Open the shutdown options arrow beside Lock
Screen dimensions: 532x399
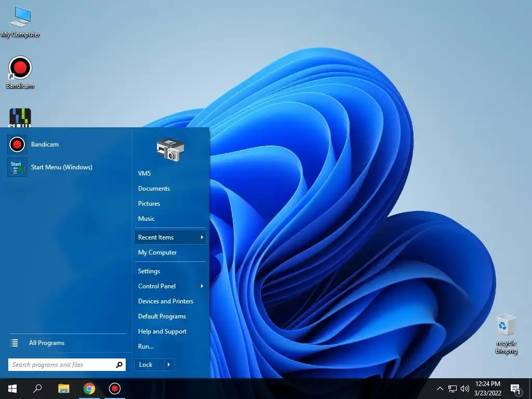[169, 365]
